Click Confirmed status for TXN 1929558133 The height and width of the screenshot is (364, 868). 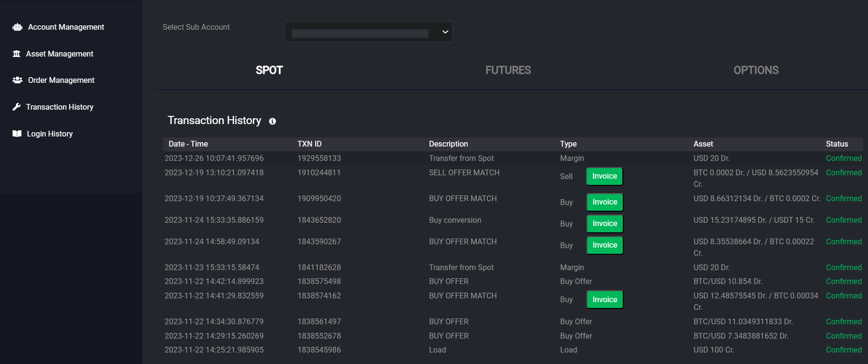pos(844,158)
